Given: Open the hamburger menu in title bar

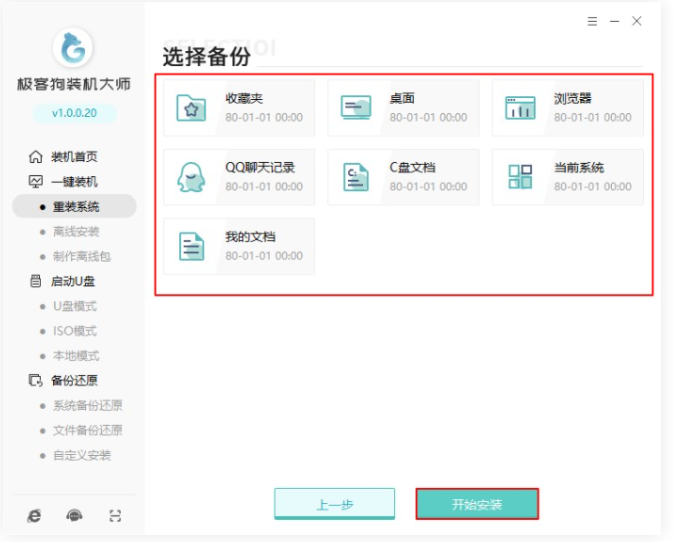Looking at the screenshot, I should (x=593, y=21).
